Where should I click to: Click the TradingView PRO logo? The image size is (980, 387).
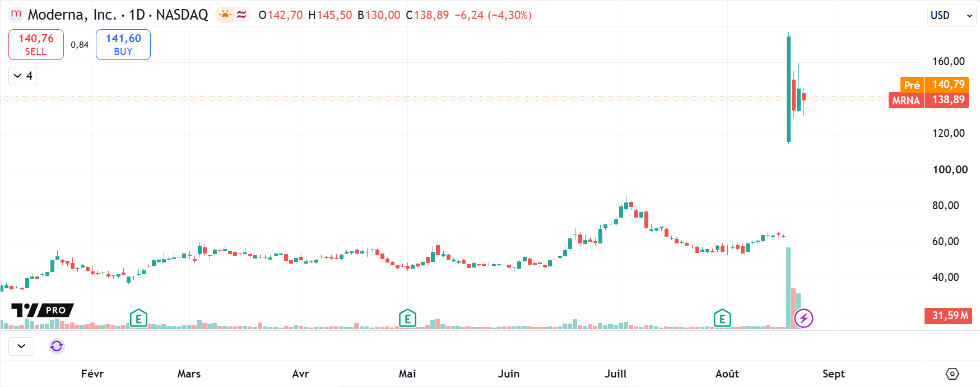[43, 310]
